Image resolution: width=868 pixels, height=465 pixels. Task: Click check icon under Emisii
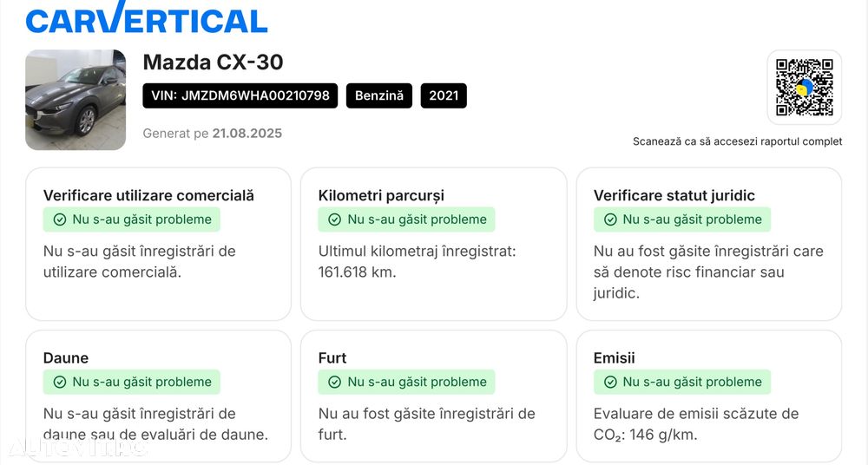click(x=610, y=382)
